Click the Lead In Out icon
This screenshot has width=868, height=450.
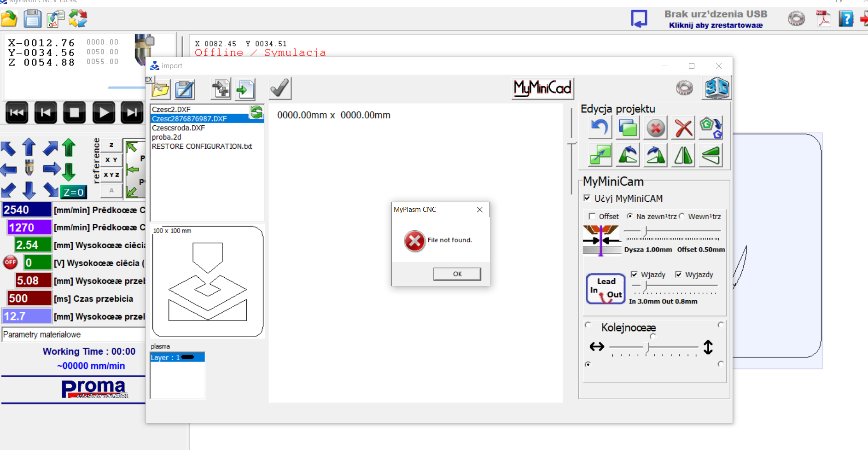click(x=606, y=289)
